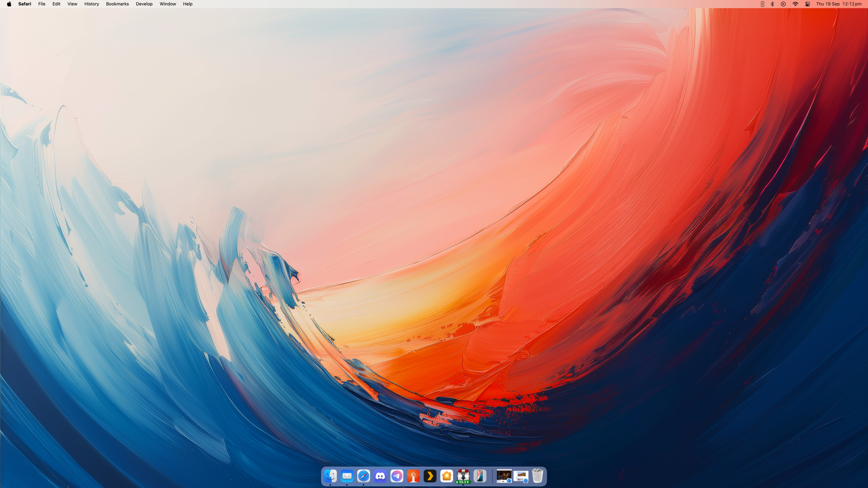The width and height of the screenshot is (868, 488).
Task: Launch the Mail app in Dock
Action: click(x=347, y=476)
